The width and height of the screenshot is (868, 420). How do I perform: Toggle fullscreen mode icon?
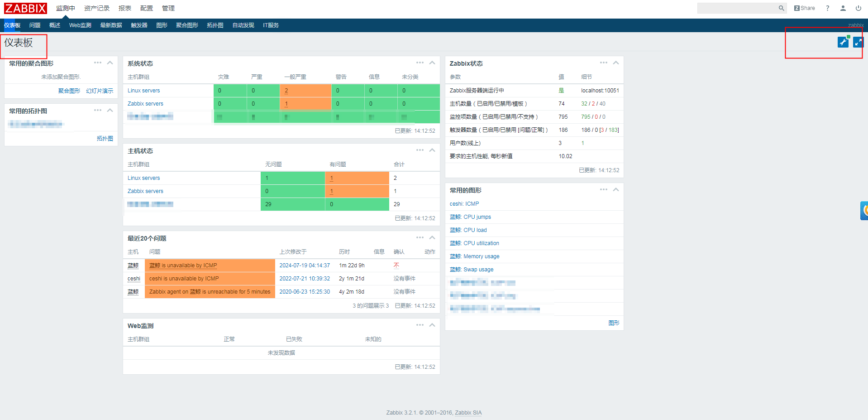tap(858, 42)
